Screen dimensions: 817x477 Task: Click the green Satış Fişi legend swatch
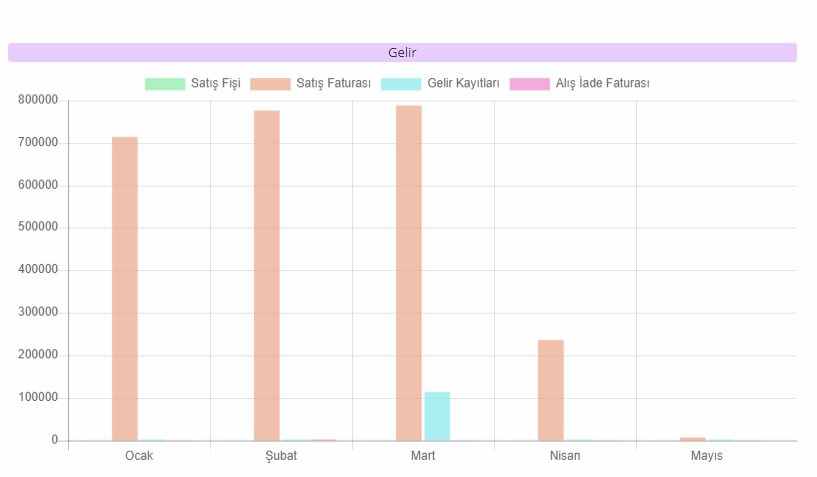164,84
